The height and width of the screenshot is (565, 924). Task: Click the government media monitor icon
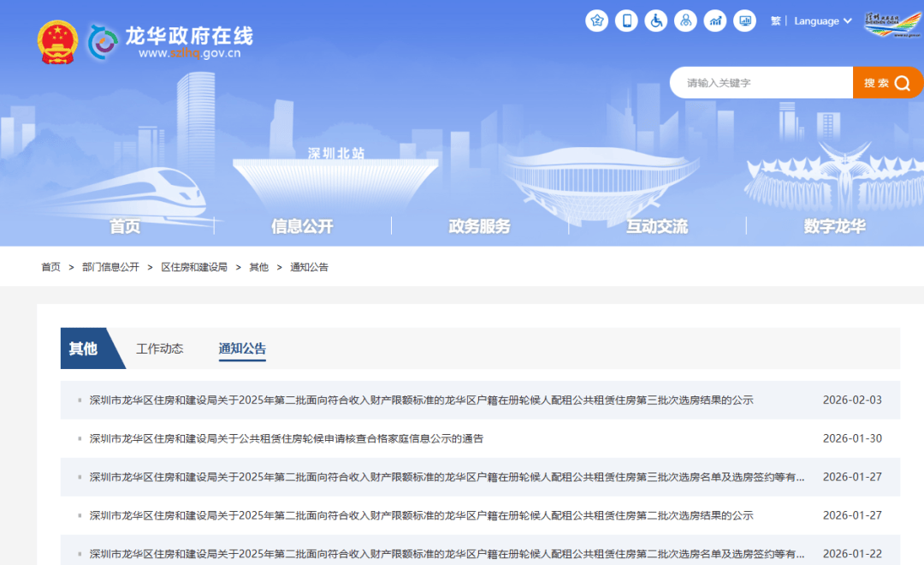(744, 21)
